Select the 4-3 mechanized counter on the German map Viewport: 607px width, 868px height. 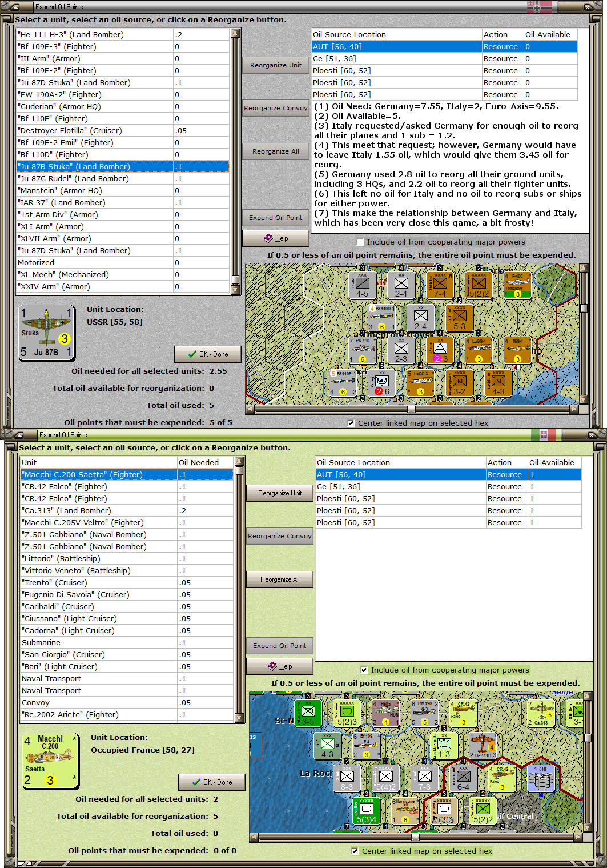(498, 383)
